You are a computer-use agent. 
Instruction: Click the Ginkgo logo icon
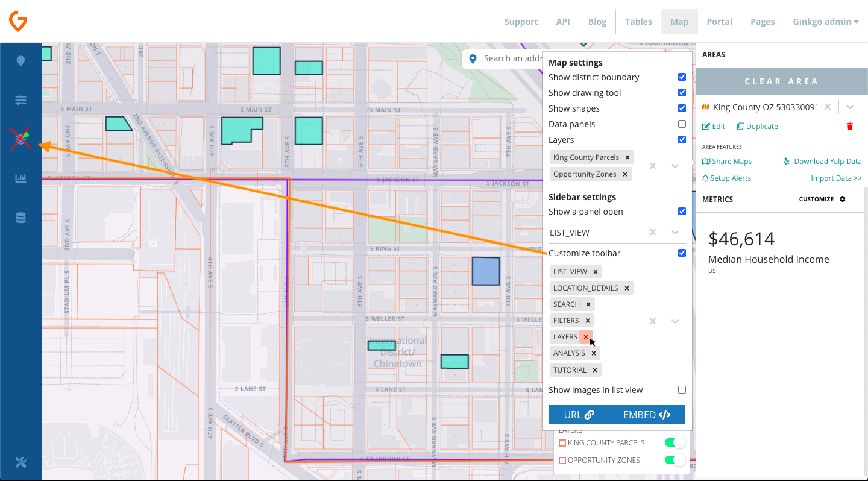tap(18, 22)
